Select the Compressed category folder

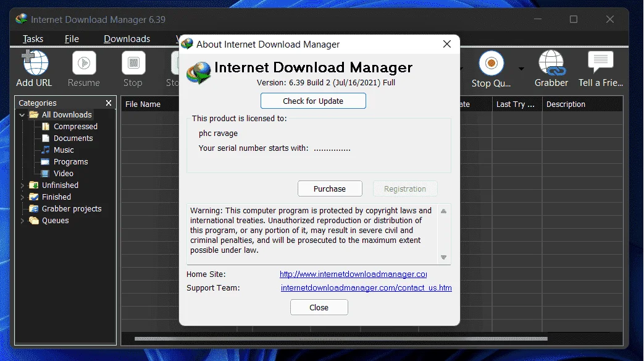click(x=75, y=127)
